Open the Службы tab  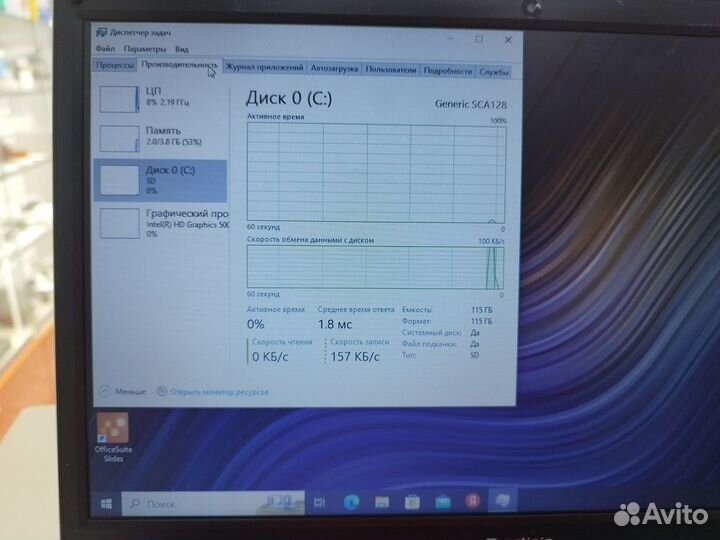click(x=494, y=72)
